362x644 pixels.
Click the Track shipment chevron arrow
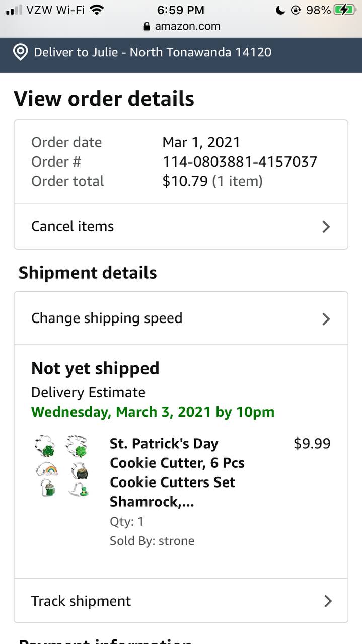tap(328, 601)
